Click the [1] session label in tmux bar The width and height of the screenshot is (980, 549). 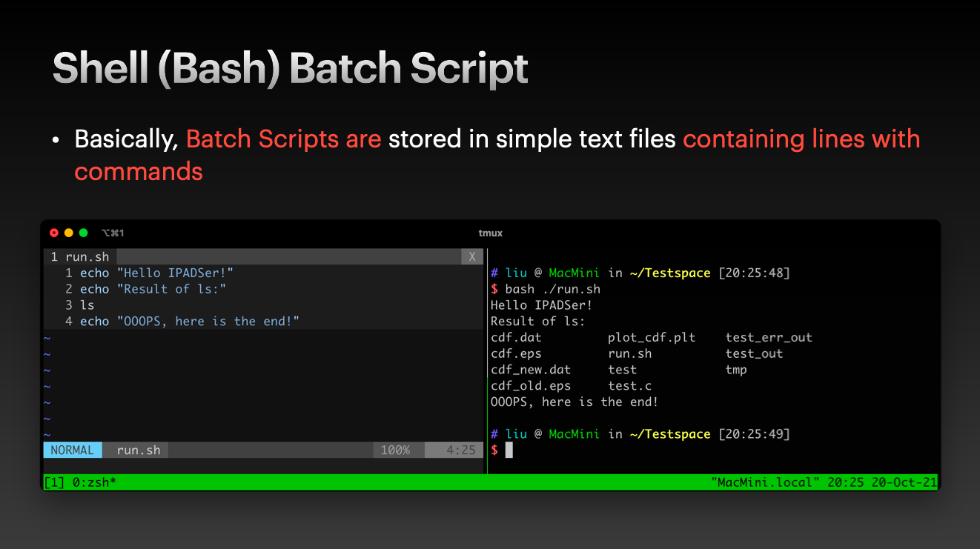click(x=55, y=482)
